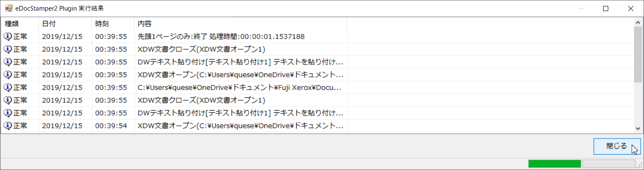Maximize the eDocStamper2 Plugin window
The height and width of the screenshot is (170, 644).
[606, 8]
